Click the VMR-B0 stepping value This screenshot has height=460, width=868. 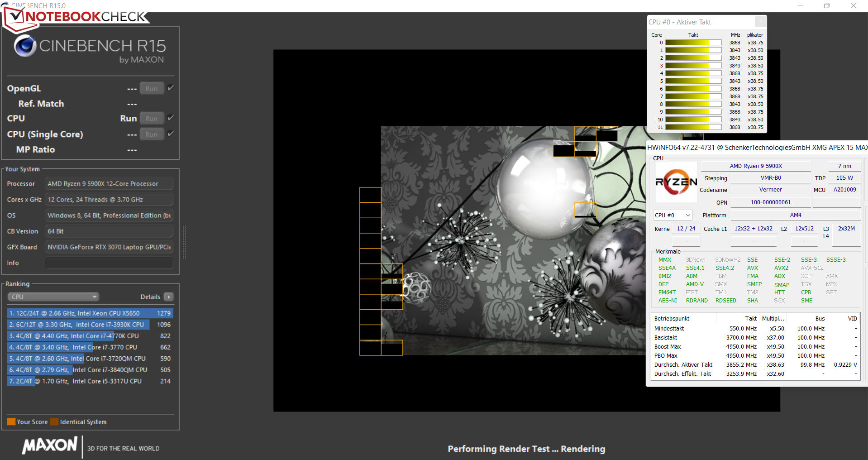pyautogui.click(x=771, y=178)
